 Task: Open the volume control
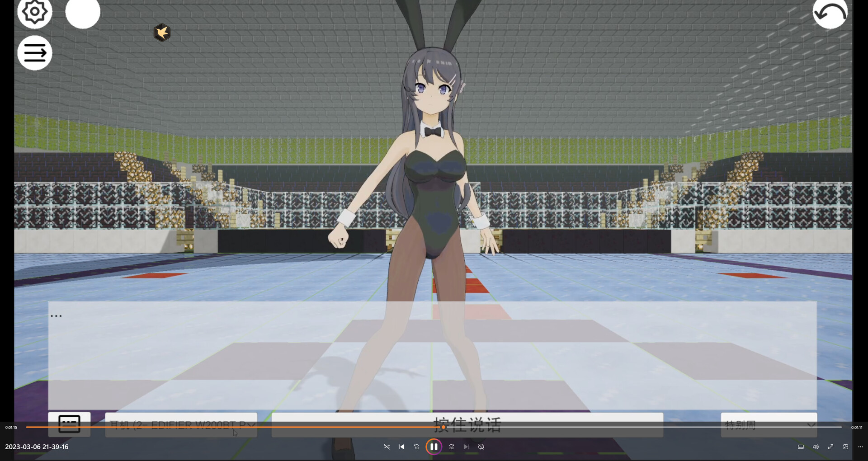click(816, 447)
